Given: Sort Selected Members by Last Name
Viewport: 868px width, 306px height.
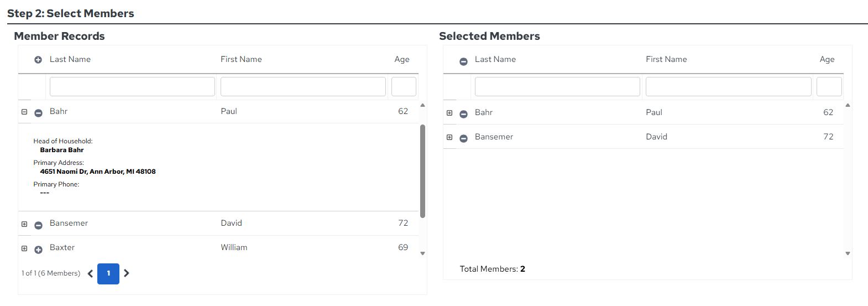Looking at the screenshot, I should pos(495,59).
